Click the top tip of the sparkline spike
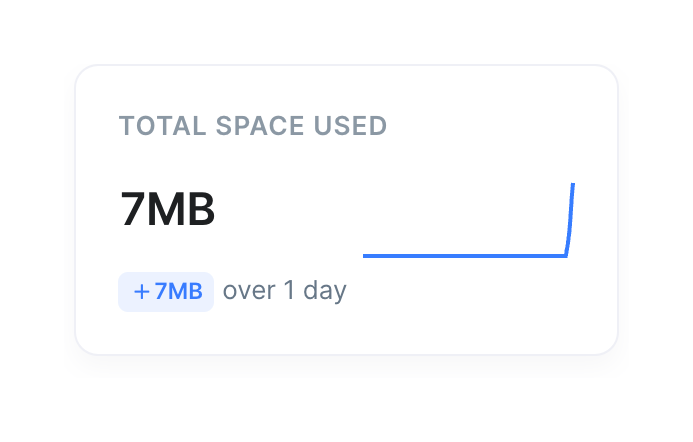The height and width of the screenshot is (442, 693). tap(573, 185)
